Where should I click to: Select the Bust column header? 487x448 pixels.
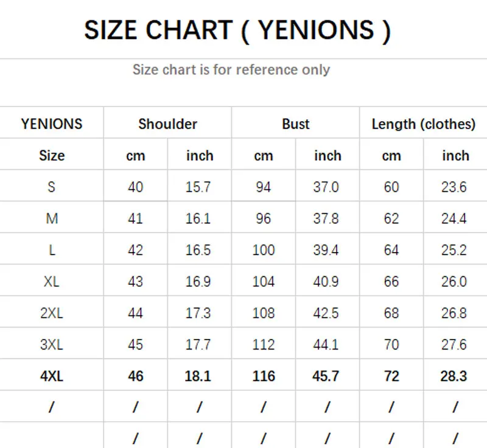tap(295, 124)
